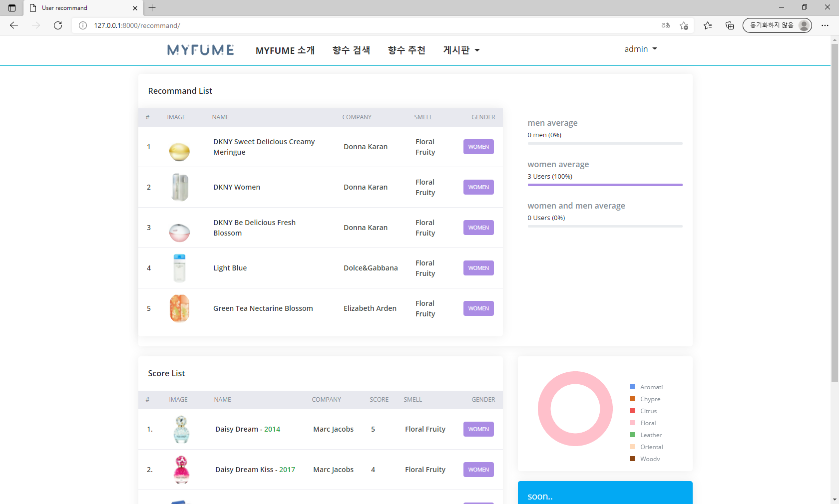Image resolution: width=839 pixels, height=504 pixels.
Task: Click the MYFUME logo
Action: click(200, 50)
